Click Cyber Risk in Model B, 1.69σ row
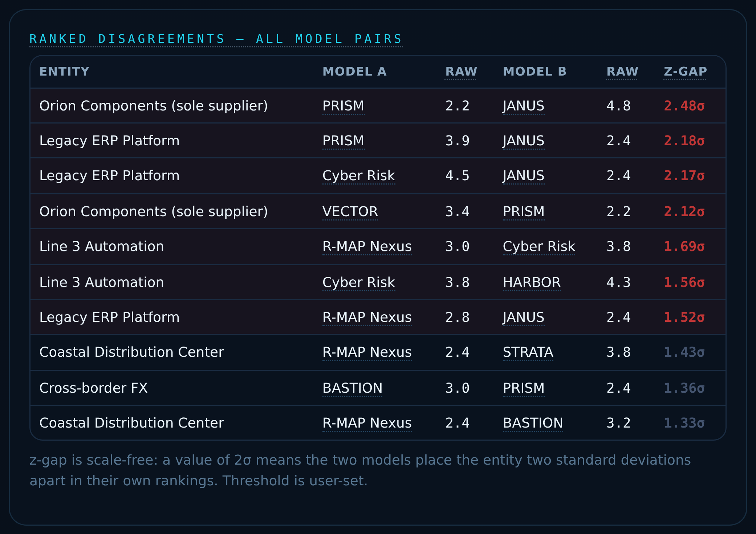756x534 pixels. tap(539, 247)
